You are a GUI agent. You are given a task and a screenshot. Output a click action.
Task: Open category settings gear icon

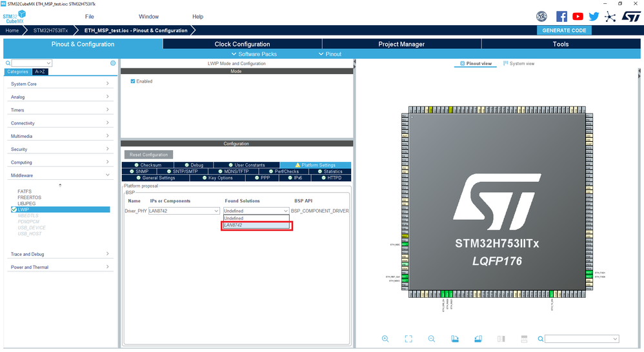coord(113,63)
